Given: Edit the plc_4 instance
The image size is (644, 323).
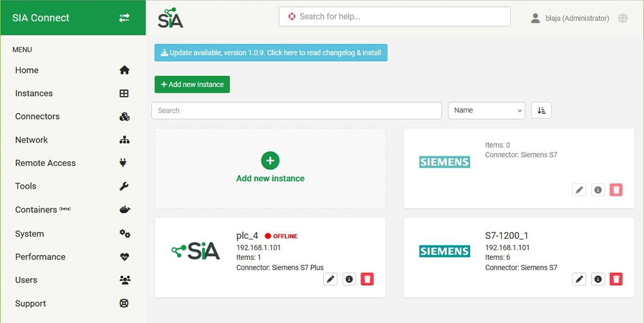Looking at the screenshot, I should tap(330, 279).
